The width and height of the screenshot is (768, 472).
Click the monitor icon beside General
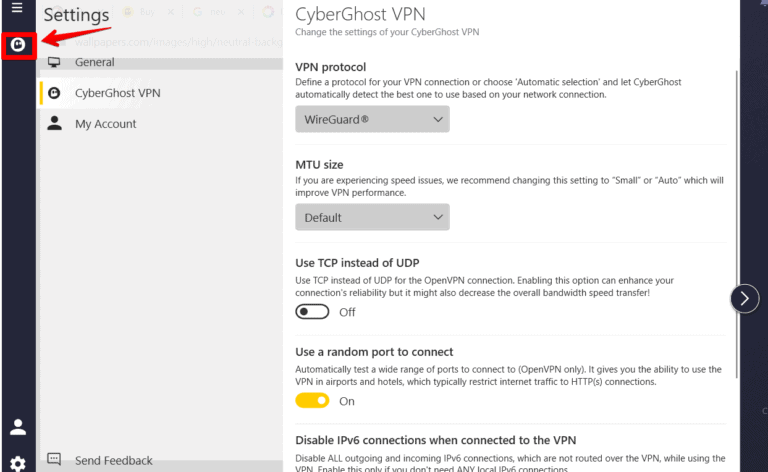point(54,63)
